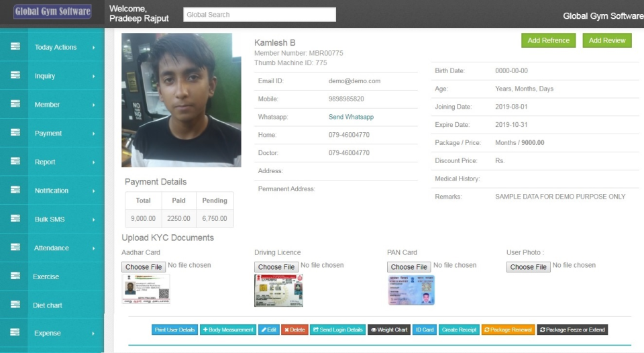Choose File for Aadhar Card
644x353 pixels.
click(144, 266)
